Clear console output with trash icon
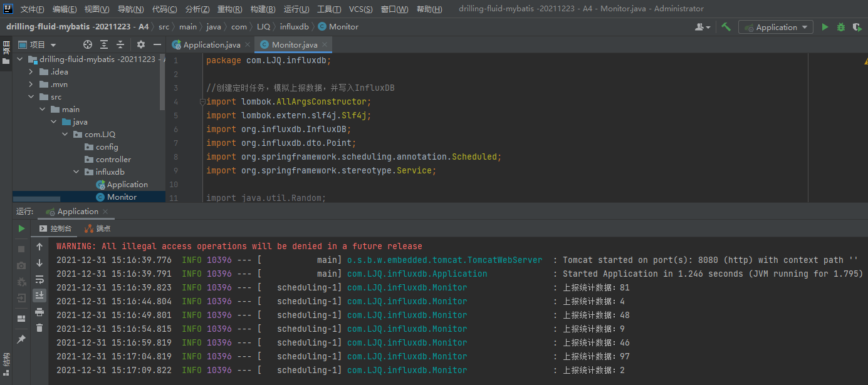Screen dimensions: 868x385 pyautogui.click(x=39, y=328)
